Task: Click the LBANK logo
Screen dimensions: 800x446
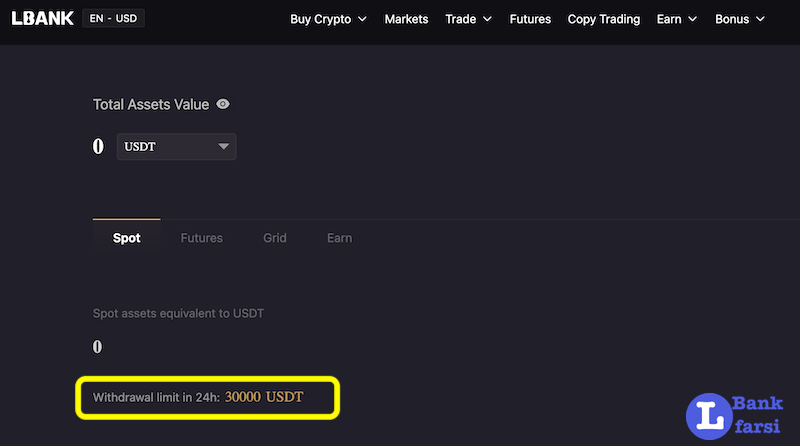Action: click(x=41, y=18)
